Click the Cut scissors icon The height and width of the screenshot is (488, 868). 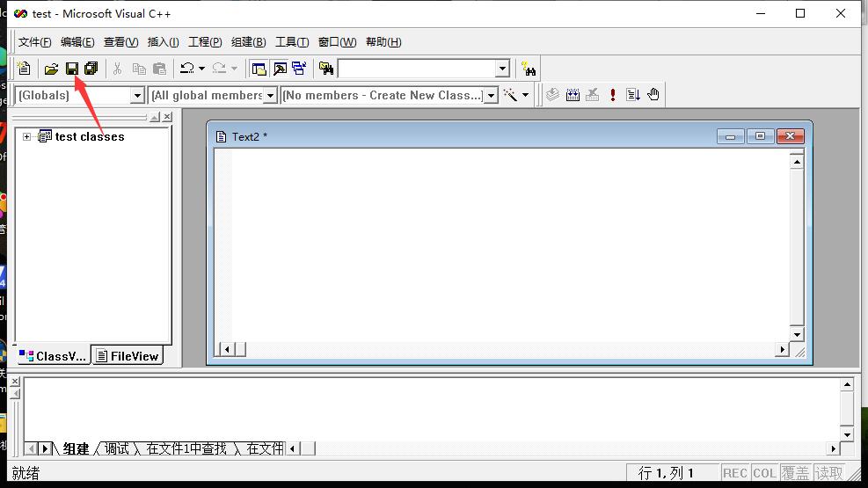click(117, 69)
